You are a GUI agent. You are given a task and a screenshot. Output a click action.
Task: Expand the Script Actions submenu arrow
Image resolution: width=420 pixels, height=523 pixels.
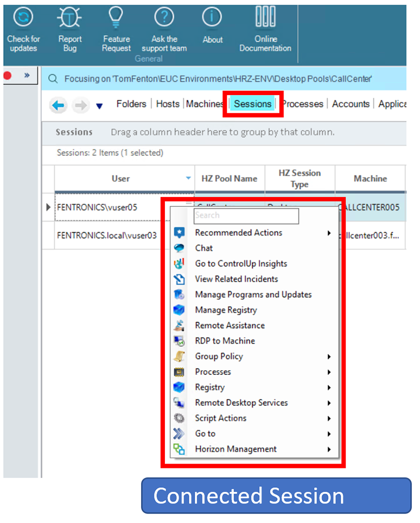[x=329, y=419]
